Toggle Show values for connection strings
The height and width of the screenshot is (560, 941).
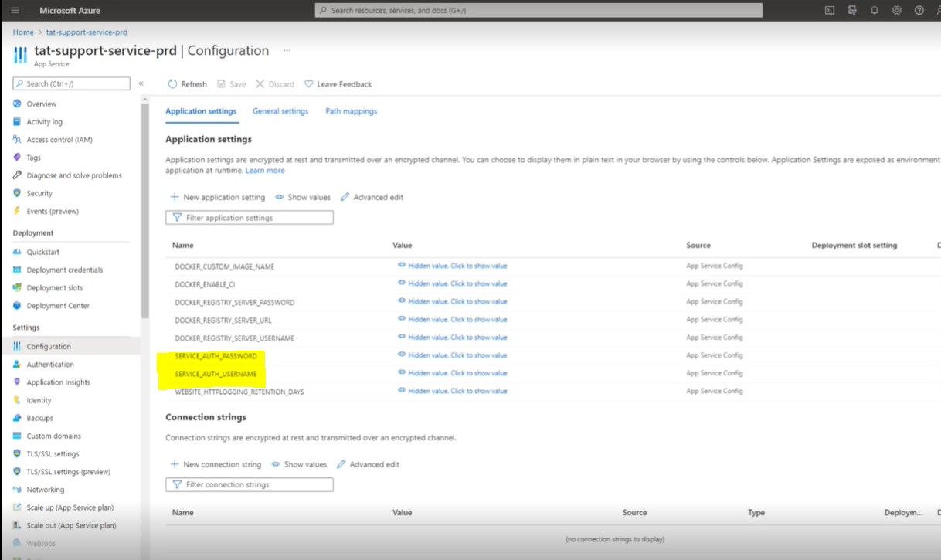coord(299,464)
